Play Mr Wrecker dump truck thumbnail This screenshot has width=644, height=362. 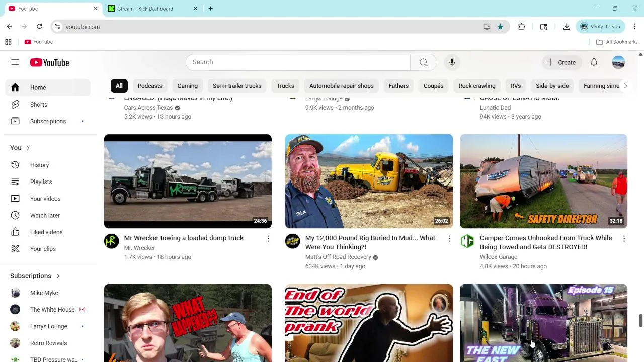[x=188, y=181]
